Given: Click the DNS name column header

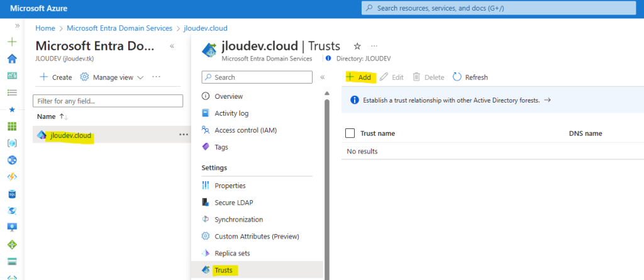Looking at the screenshot, I should (586, 133).
